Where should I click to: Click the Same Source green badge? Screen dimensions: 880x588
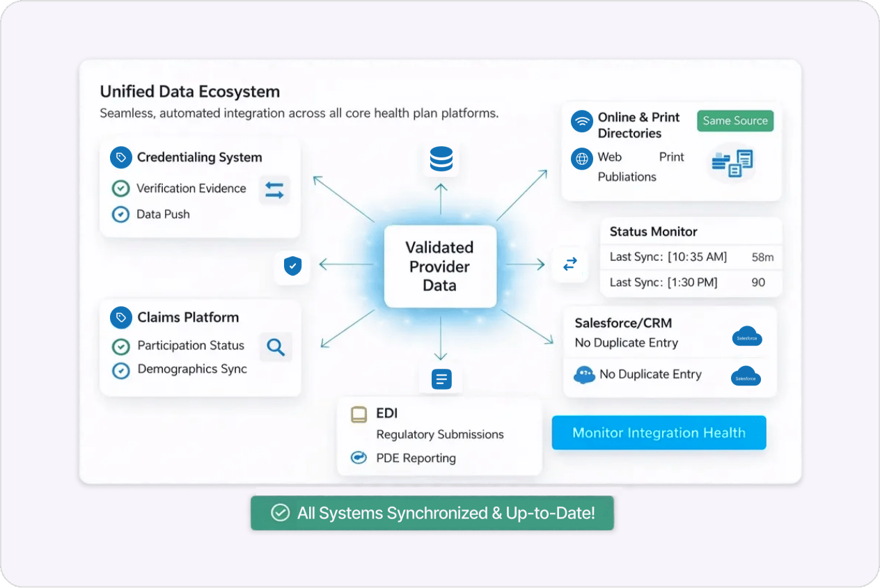click(735, 120)
